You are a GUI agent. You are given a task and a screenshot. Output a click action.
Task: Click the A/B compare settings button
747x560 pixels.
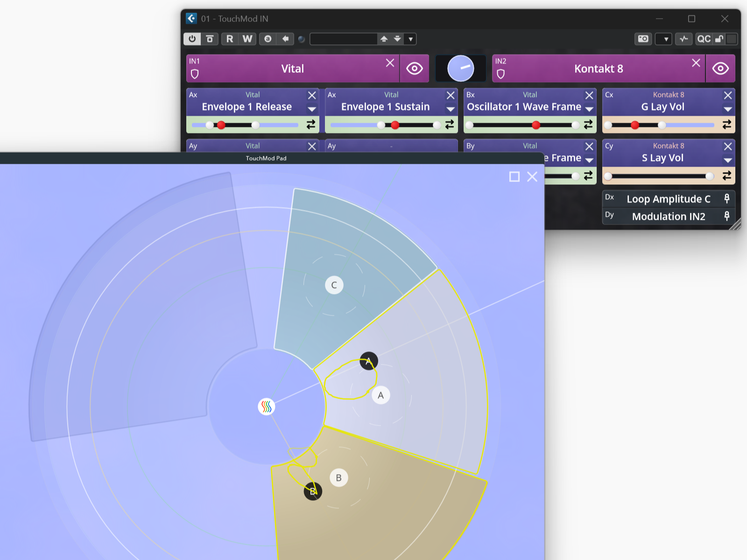coord(268,39)
